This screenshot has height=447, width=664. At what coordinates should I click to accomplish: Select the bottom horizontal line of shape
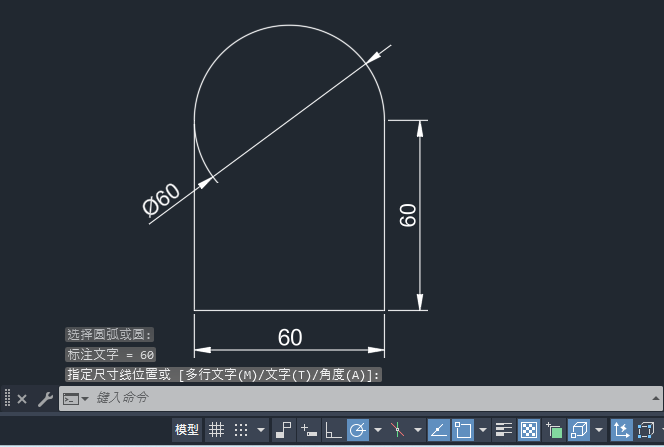point(289,310)
